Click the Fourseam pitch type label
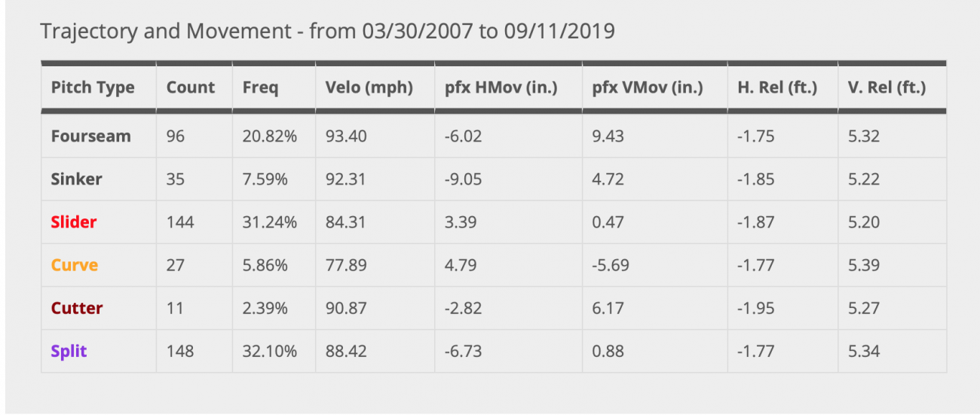This screenshot has height=415, width=980. pos(90,136)
